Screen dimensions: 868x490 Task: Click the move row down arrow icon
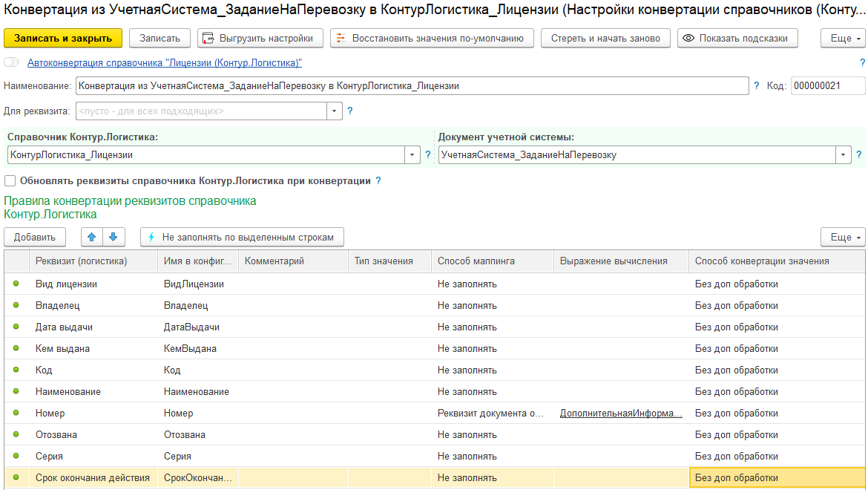click(x=114, y=237)
